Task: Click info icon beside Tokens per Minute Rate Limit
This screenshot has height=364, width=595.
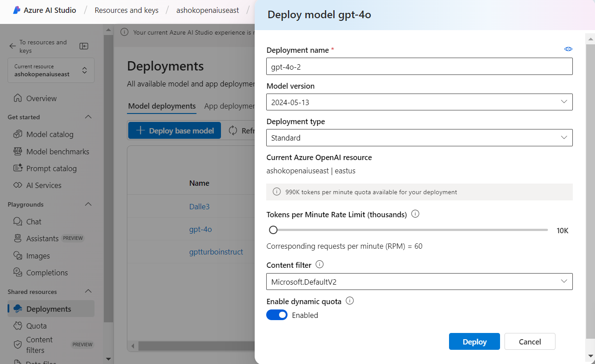Action: pos(415,214)
